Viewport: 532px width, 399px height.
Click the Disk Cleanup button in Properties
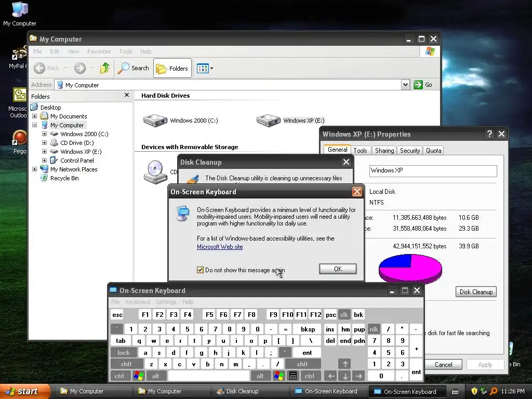click(476, 292)
